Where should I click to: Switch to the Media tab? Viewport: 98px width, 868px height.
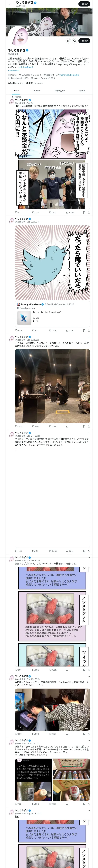(x=82, y=91)
